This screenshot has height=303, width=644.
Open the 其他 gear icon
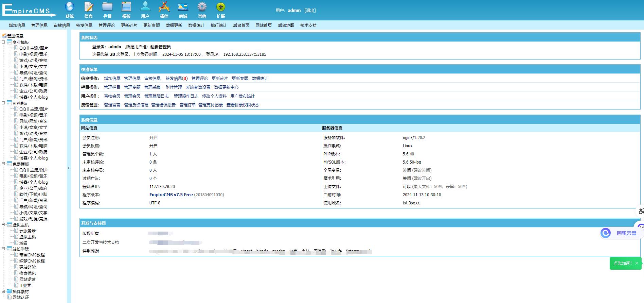[x=202, y=7]
